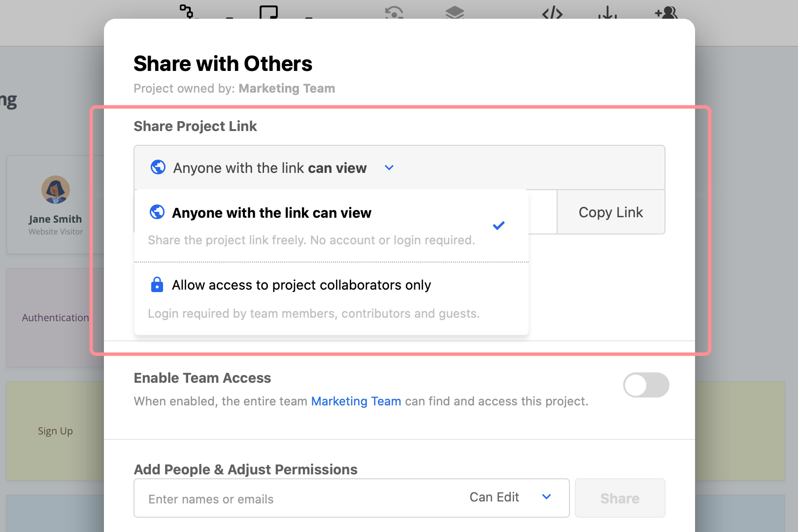Follow the Marketing Team link
The image size is (798, 532).
356,401
